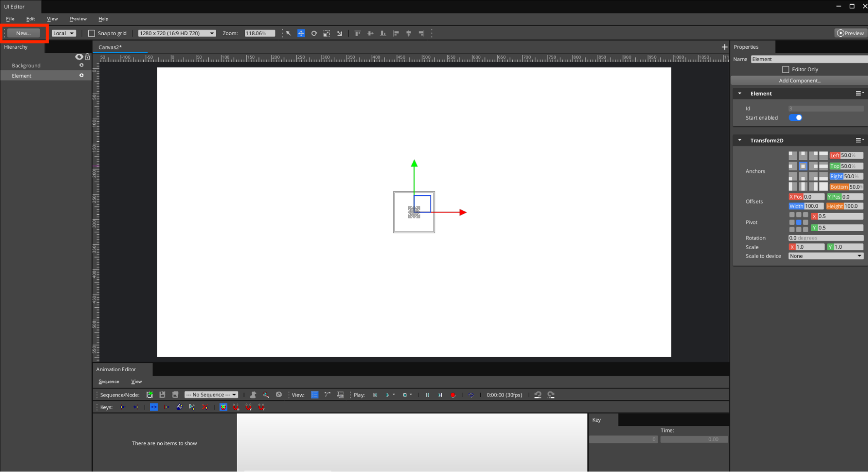Image resolution: width=868 pixels, height=472 pixels.
Task: Check the Editor Only checkbox
Action: [x=785, y=70]
